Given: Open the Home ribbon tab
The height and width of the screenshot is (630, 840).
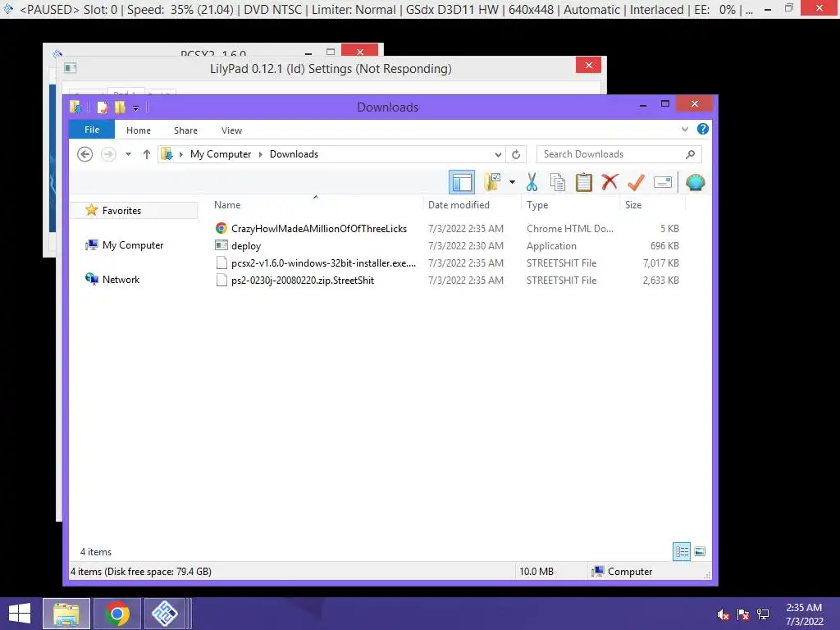Looking at the screenshot, I should point(138,130).
